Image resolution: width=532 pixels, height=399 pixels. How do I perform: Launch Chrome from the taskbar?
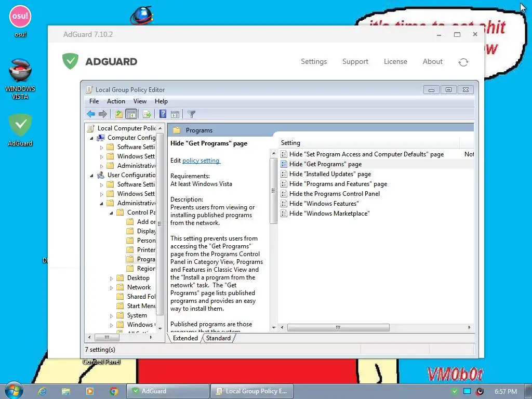coord(114,391)
